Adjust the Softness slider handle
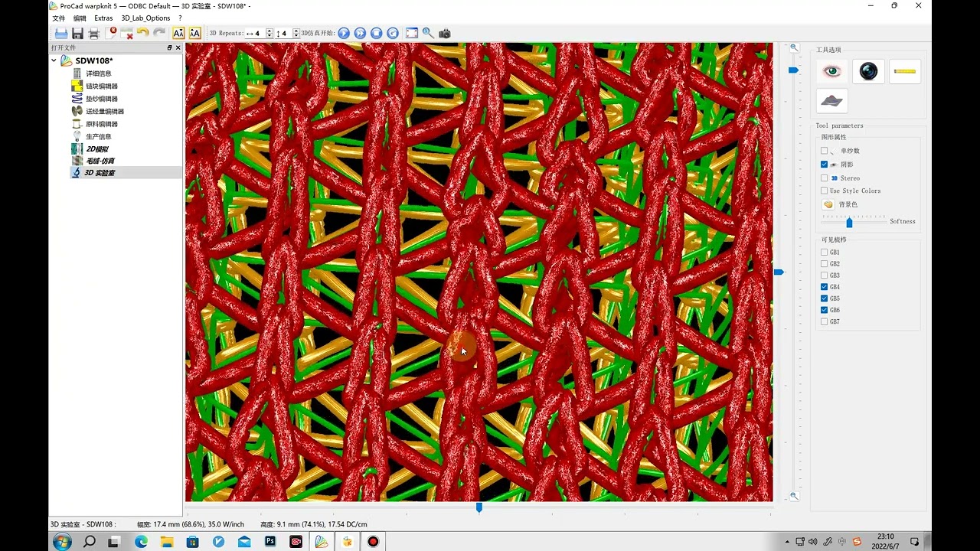Screen dimensions: 980x551 849,223
